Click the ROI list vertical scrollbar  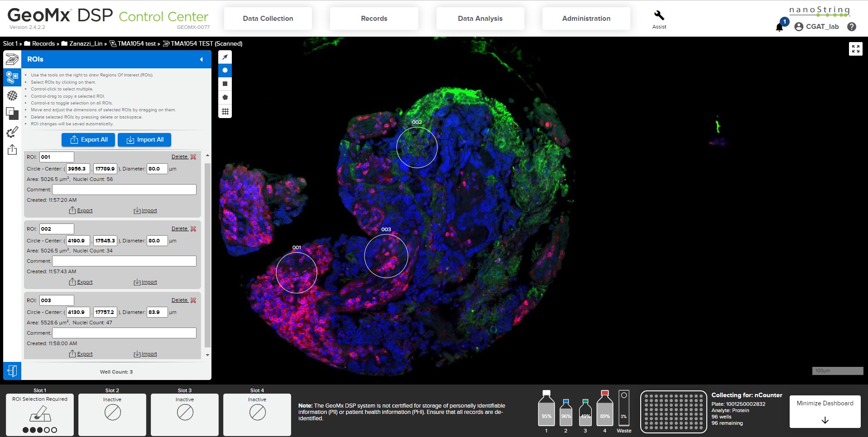tap(208, 253)
